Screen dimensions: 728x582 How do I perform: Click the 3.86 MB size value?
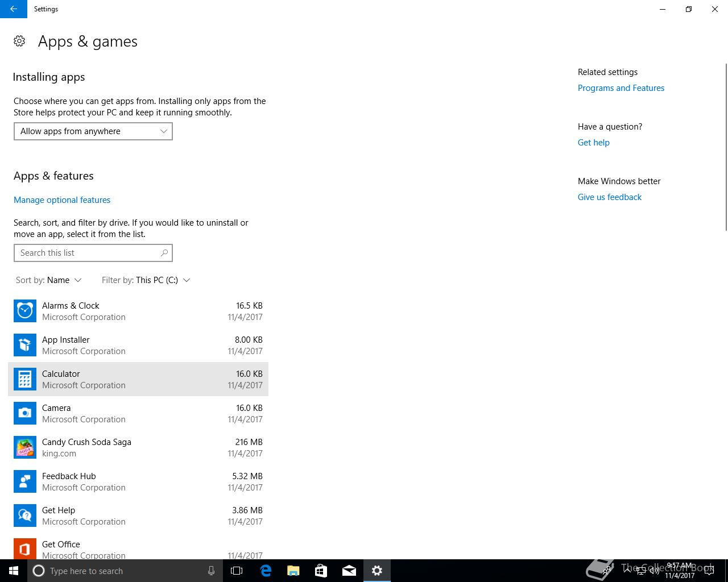point(247,510)
